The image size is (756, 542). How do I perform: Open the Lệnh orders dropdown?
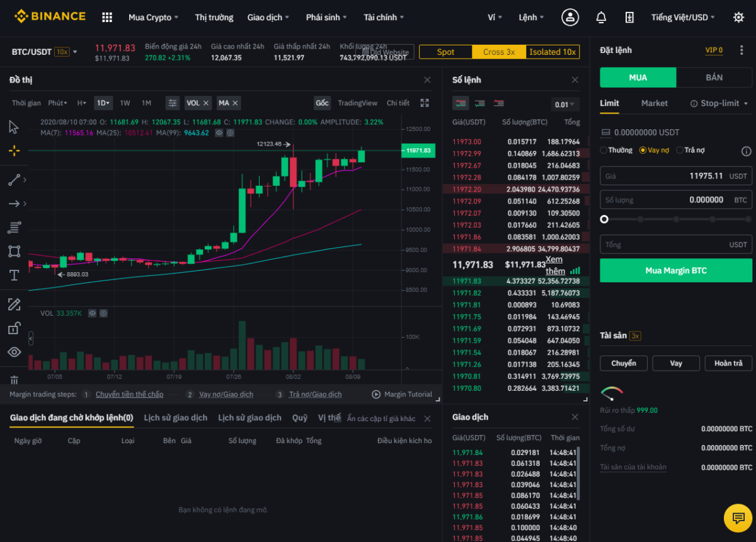click(x=532, y=18)
